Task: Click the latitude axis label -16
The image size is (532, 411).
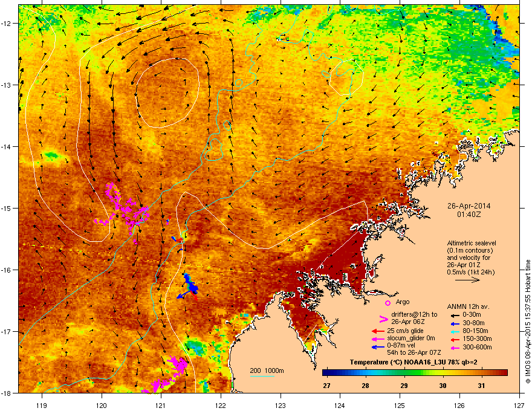Action: point(6,270)
